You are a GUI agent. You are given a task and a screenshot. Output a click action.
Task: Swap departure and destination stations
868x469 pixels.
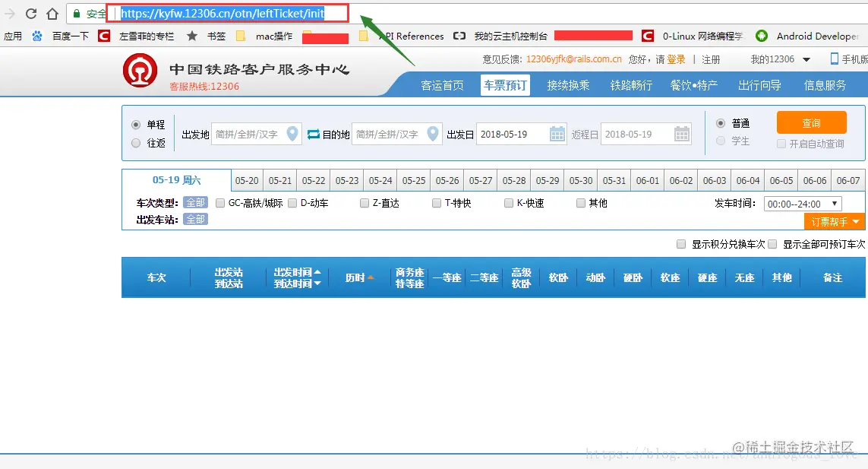314,134
